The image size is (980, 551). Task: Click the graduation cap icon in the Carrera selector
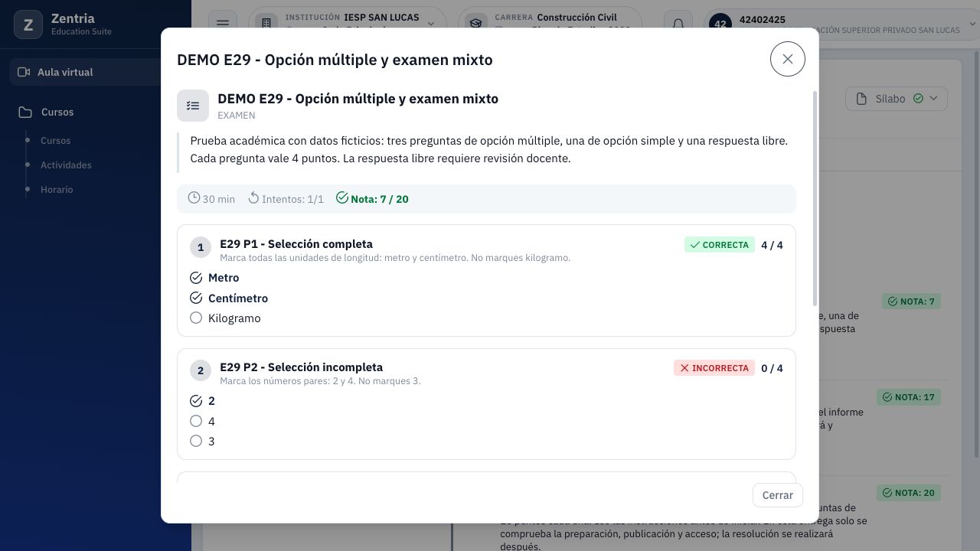[x=475, y=24]
